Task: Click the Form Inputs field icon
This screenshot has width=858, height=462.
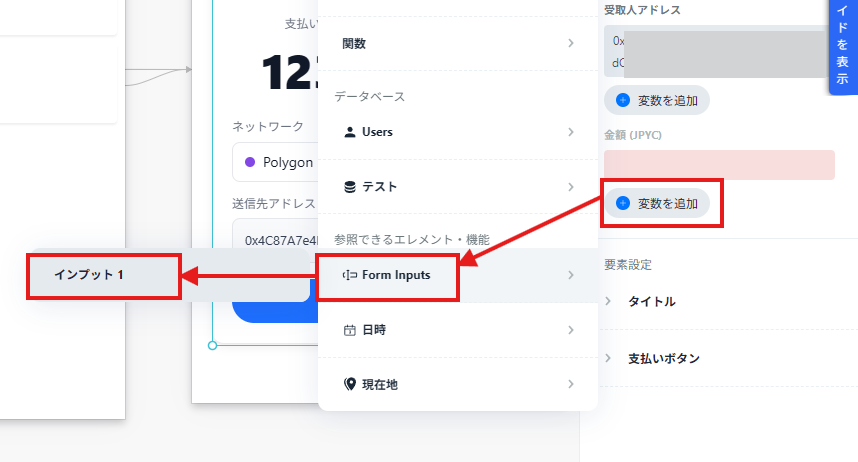Action: (x=349, y=275)
